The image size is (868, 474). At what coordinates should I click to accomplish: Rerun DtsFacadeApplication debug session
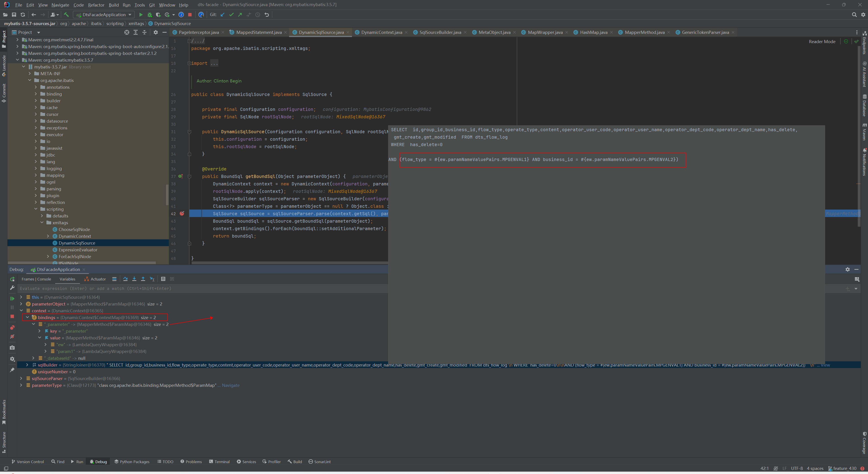12,279
